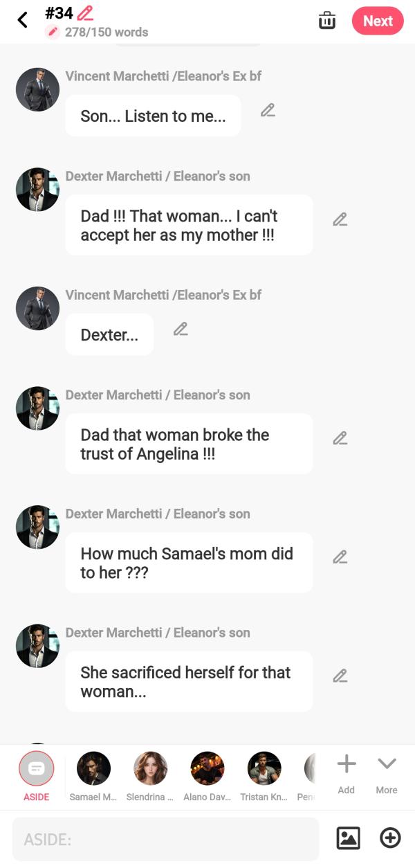The width and height of the screenshot is (415, 868).
Task: Choose Tristan Kn... as speaking character
Action: pyautogui.click(x=264, y=770)
